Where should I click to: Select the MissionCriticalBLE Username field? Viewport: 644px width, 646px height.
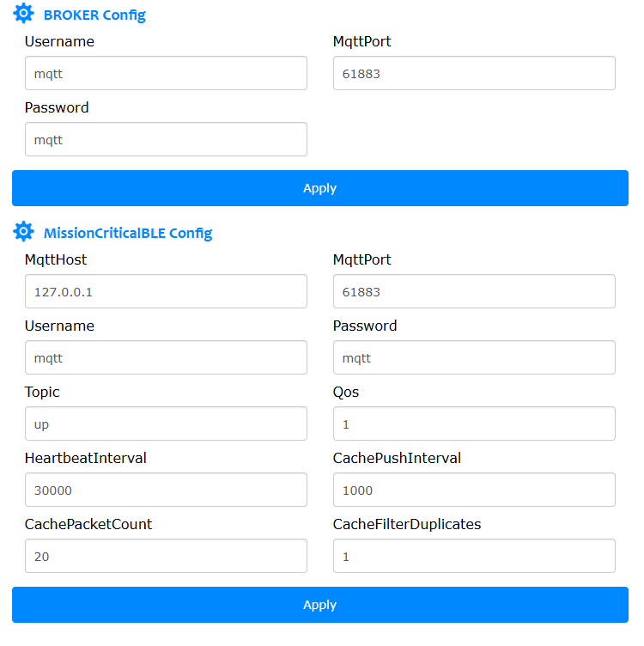[x=166, y=357]
